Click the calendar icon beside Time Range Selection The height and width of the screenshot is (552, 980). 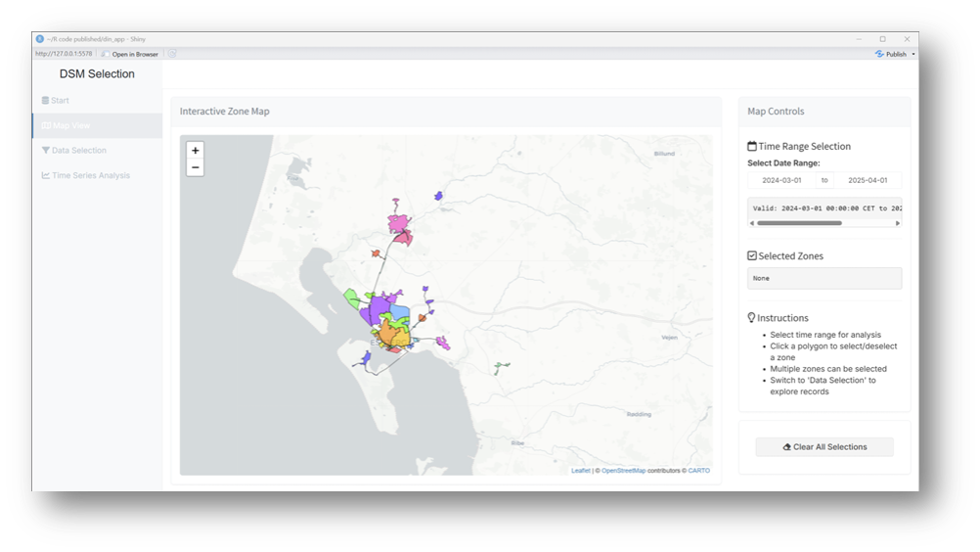(752, 147)
